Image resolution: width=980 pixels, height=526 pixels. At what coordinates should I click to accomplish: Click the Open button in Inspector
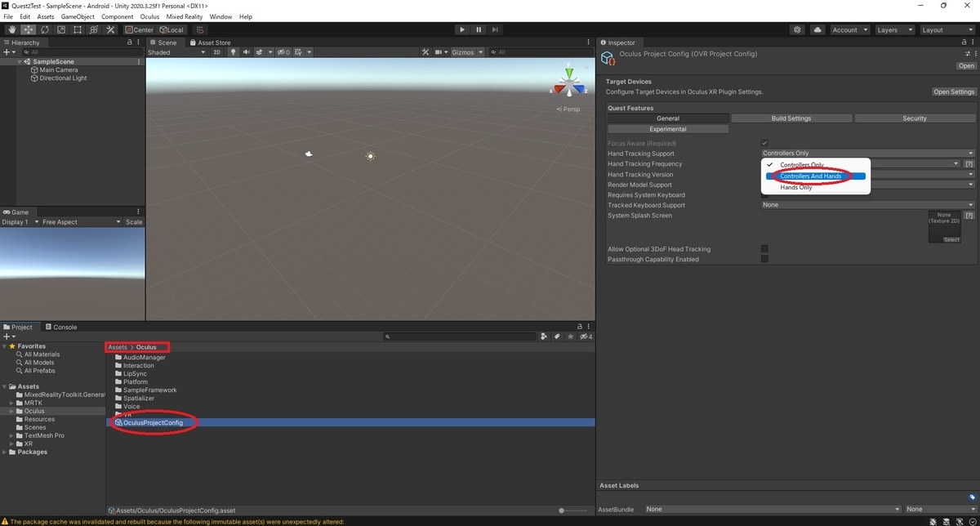coord(966,66)
